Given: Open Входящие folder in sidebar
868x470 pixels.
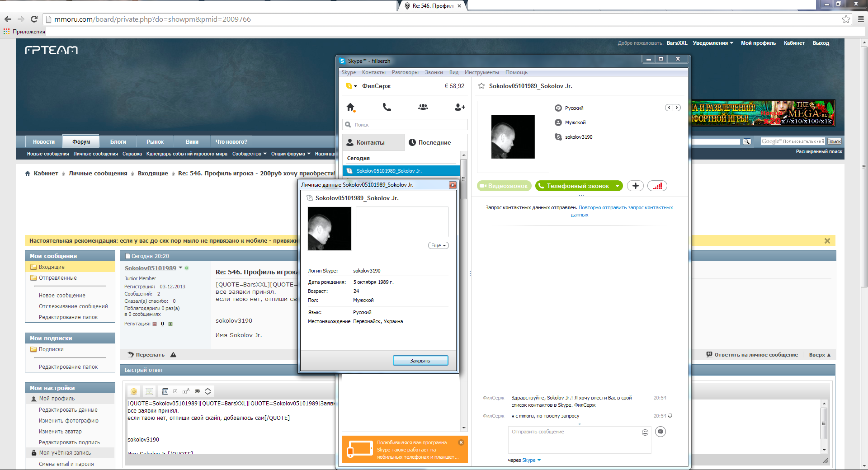Looking at the screenshot, I should pyautogui.click(x=70, y=267).
